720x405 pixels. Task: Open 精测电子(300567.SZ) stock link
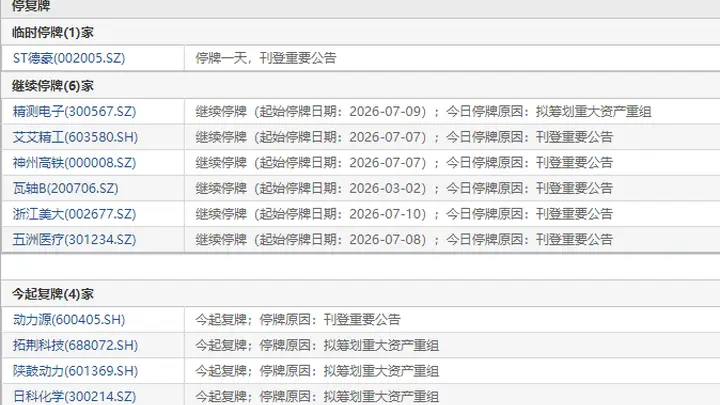tap(74, 112)
